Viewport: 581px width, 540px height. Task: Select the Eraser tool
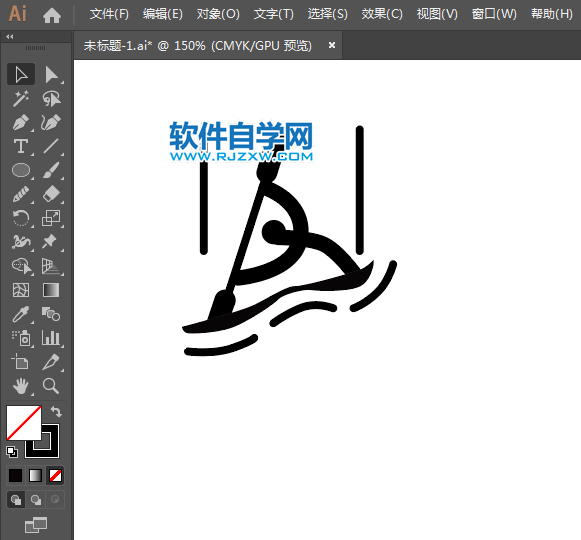pyautogui.click(x=51, y=194)
